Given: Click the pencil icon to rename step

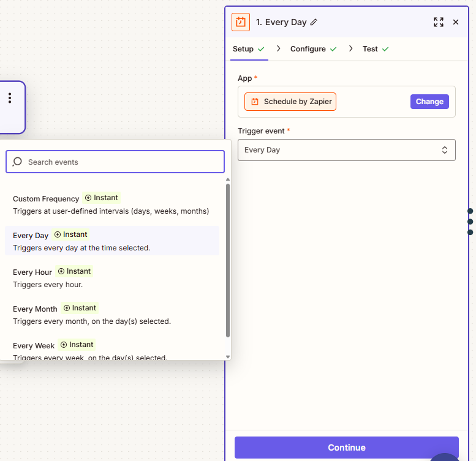Looking at the screenshot, I should point(314,22).
